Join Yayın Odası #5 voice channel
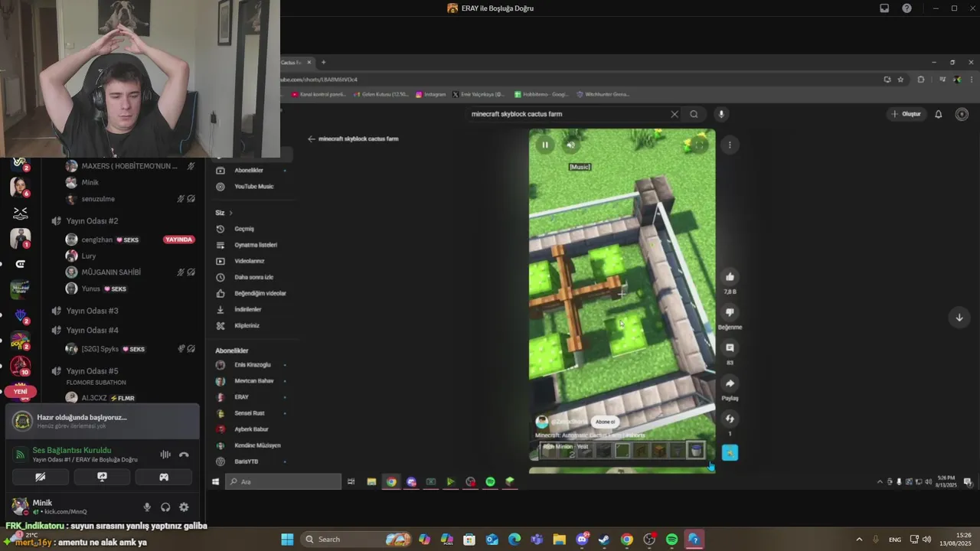980x551 pixels. (x=92, y=371)
